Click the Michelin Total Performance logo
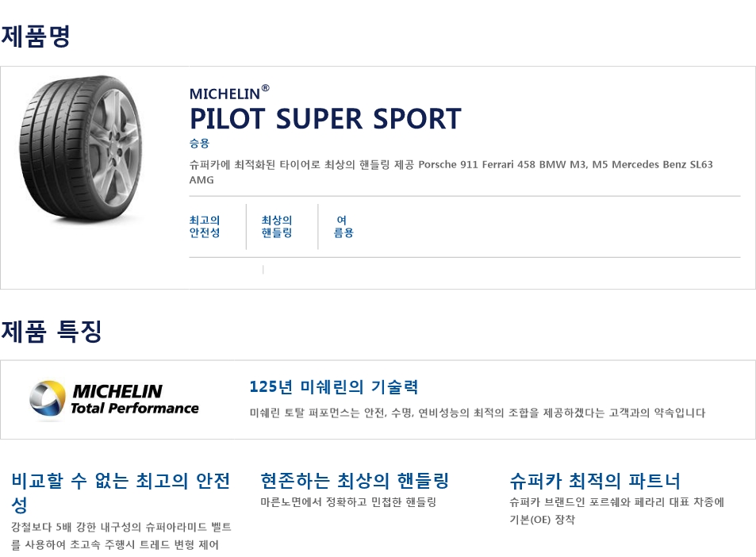Image resolution: width=756 pixels, height=557 pixels. pyautogui.click(x=113, y=400)
